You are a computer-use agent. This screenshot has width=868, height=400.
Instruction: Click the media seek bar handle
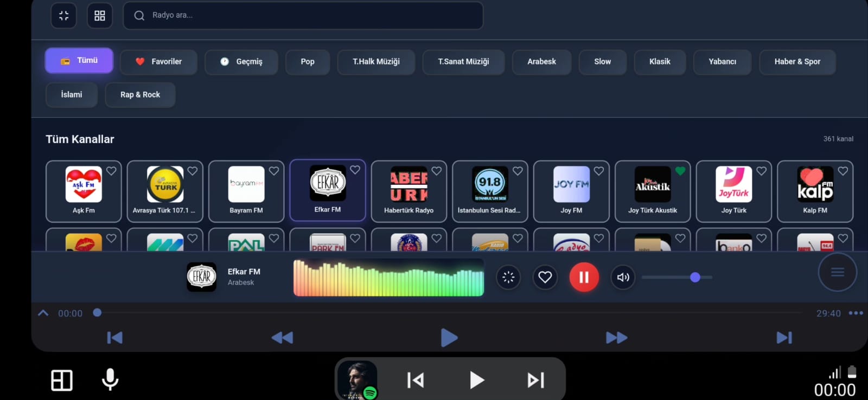(x=97, y=313)
